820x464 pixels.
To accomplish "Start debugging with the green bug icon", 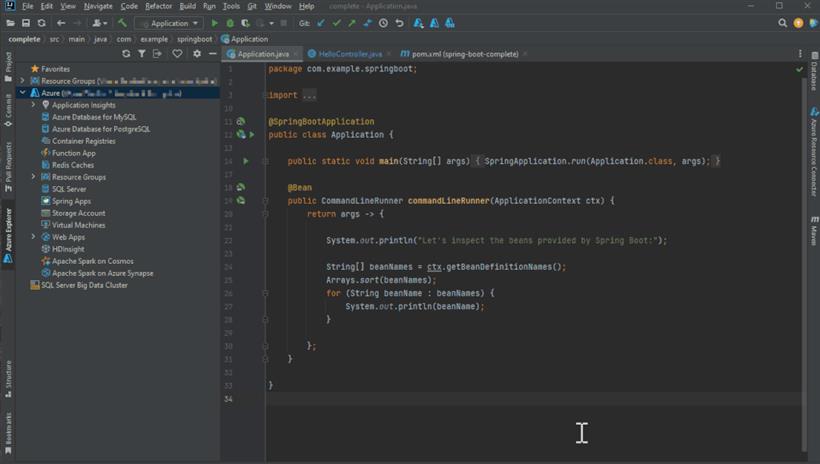I will [230, 23].
